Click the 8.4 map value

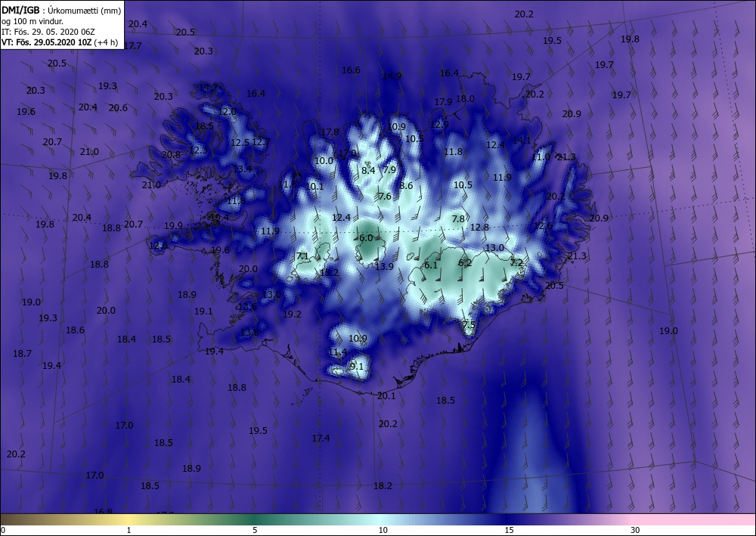(368, 170)
